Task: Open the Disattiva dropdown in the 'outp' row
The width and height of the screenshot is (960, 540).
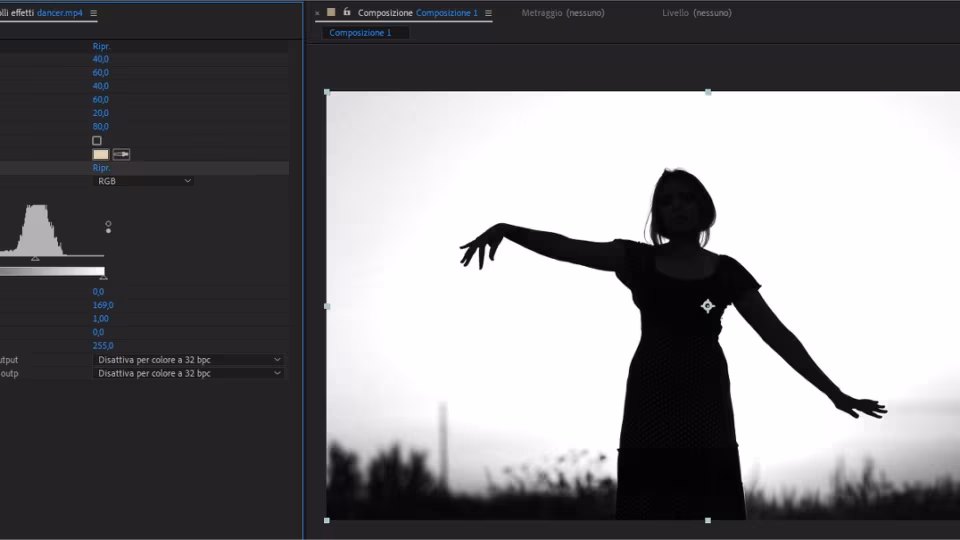Action: click(187, 373)
